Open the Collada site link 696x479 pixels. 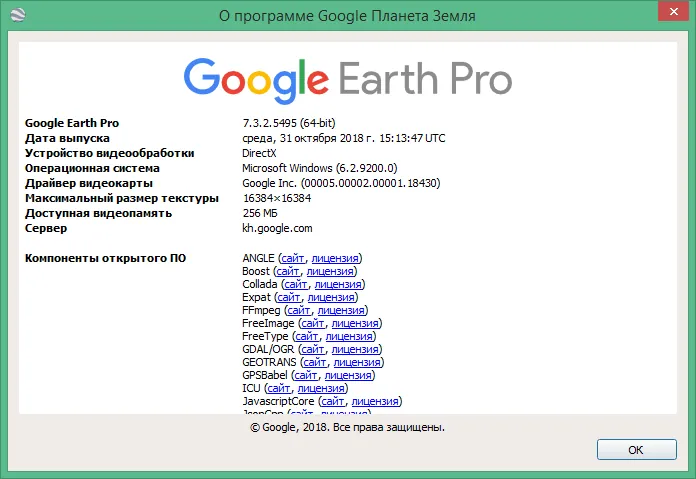click(296, 284)
